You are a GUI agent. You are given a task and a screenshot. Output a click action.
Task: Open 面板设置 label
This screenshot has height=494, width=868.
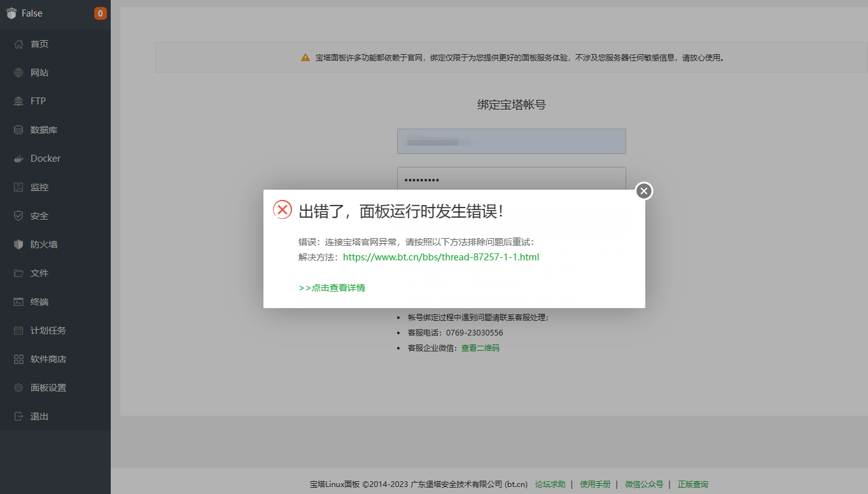click(48, 388)
